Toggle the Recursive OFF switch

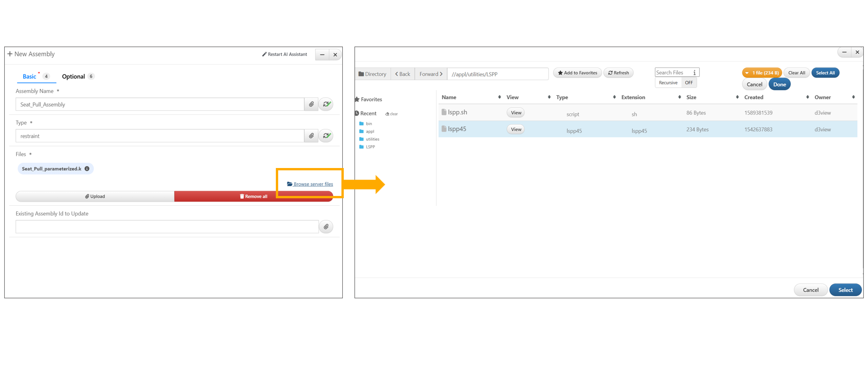[688, 83]
